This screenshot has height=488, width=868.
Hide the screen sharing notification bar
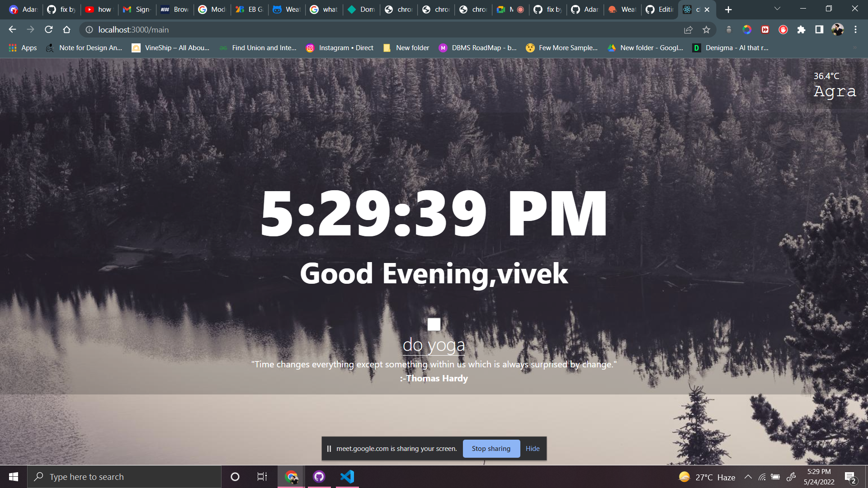pyautogui.click(x=533, y=448)
